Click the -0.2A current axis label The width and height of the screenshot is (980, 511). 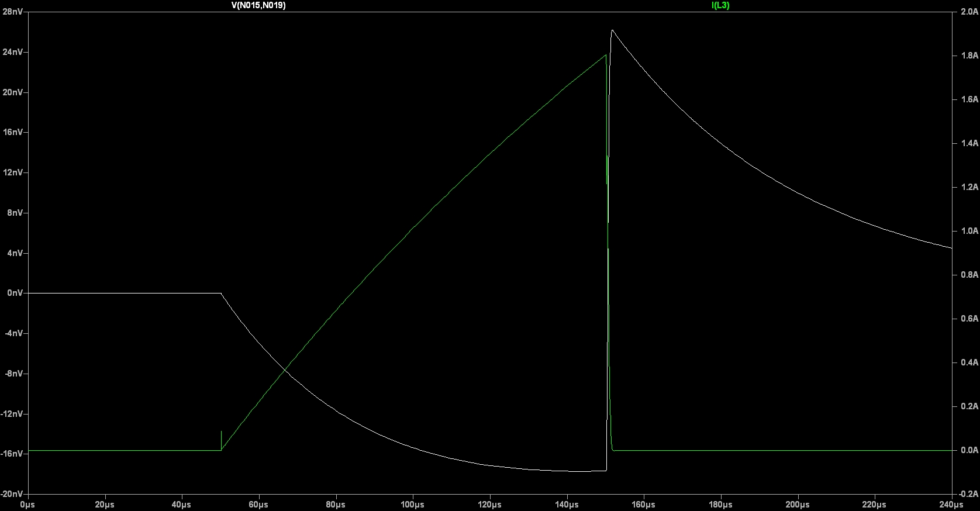click(968, 494)
